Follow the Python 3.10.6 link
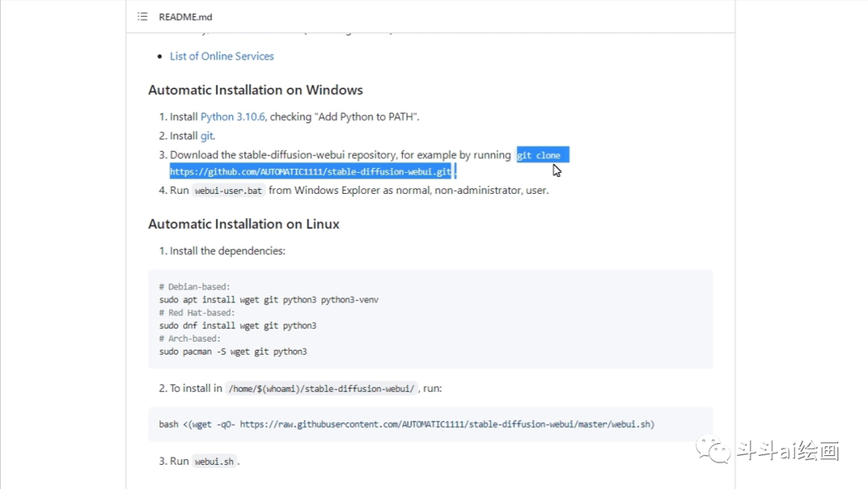This screenshot has height=489, width=868. tap(232, 117)
